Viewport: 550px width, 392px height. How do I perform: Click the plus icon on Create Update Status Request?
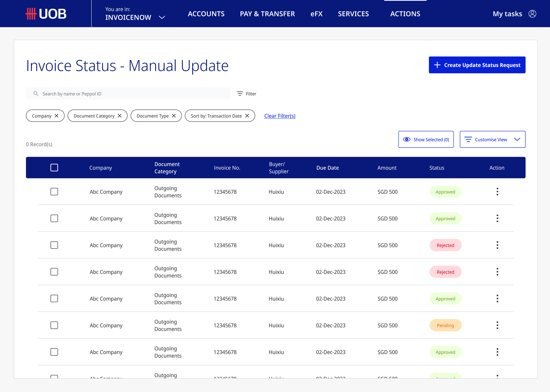coord(437,65)
